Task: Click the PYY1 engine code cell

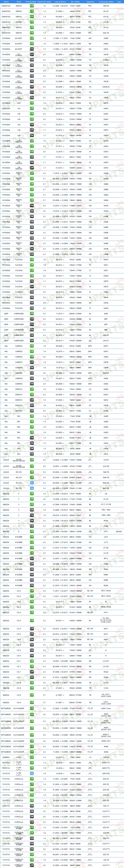Action: tap(106, 613)
